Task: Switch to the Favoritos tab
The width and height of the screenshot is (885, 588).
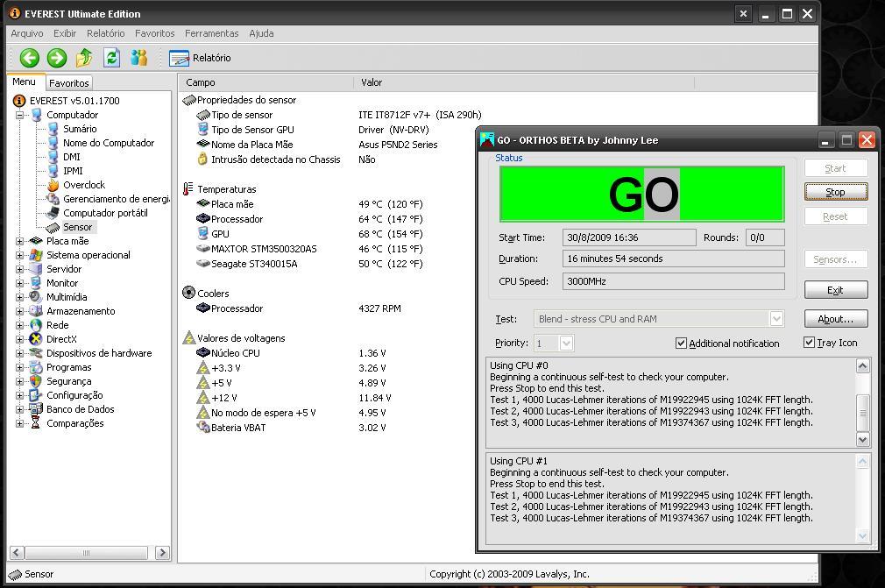Action: tap(69, 83)
